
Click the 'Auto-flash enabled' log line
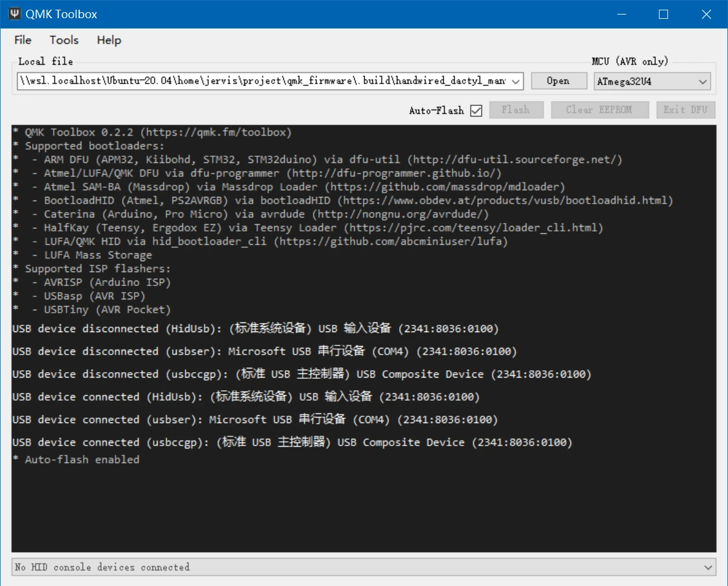pyautogui.click(x=76, y=459)
